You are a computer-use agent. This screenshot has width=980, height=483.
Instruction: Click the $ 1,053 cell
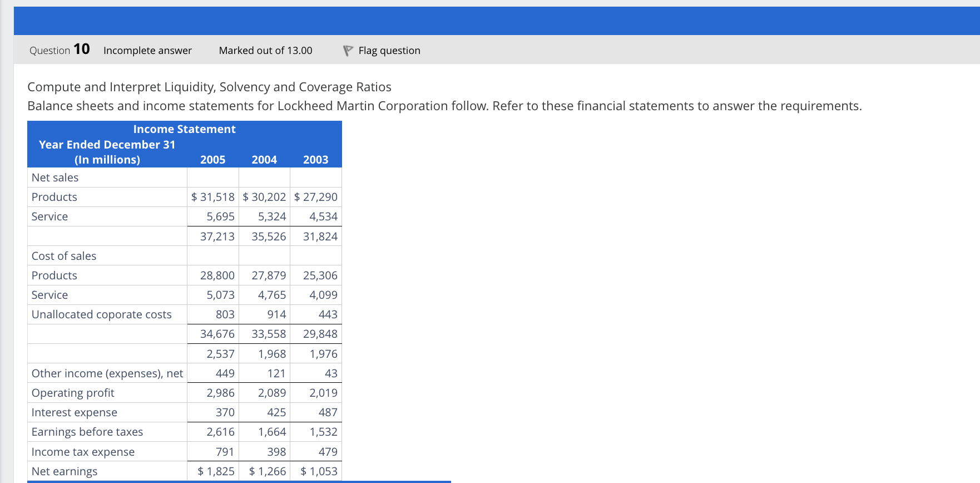pos(316,471)
